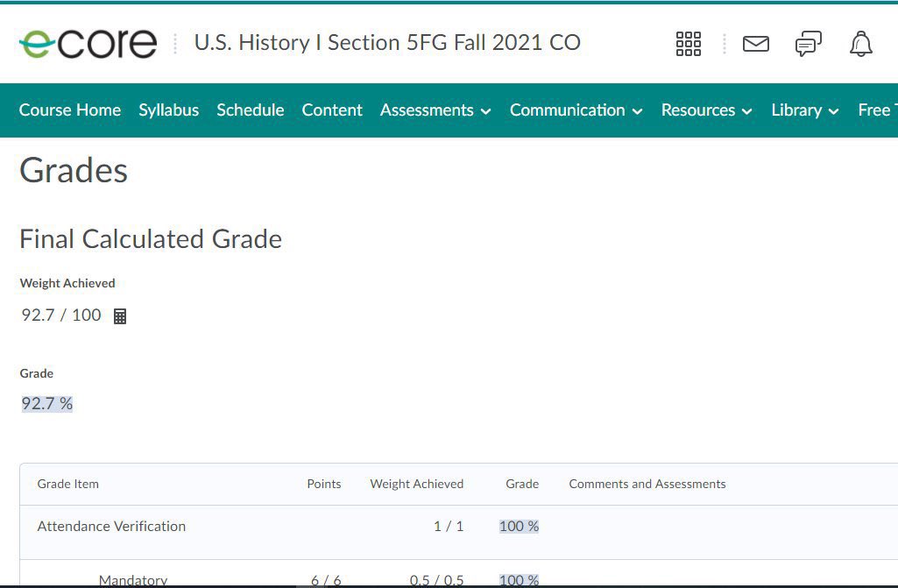Open the U.S. History I course title link

coord(388,42)
